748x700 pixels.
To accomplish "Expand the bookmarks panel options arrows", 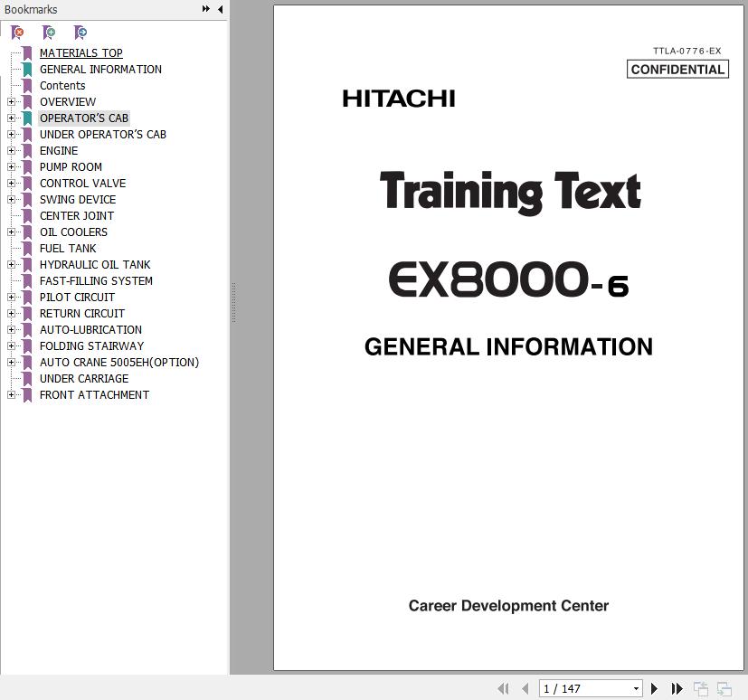I will coord(205,8).
